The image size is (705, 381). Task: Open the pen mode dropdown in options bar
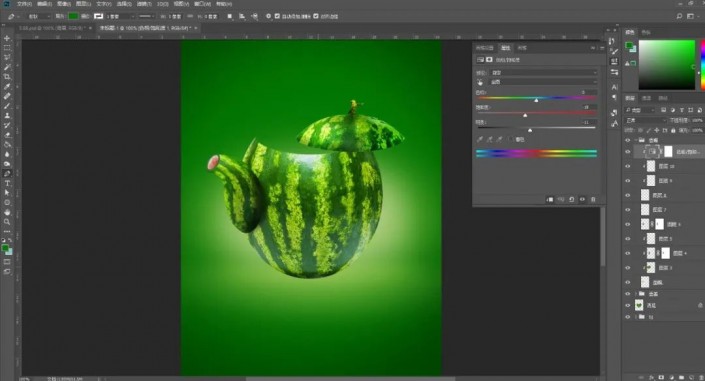(x=39, y=16)
